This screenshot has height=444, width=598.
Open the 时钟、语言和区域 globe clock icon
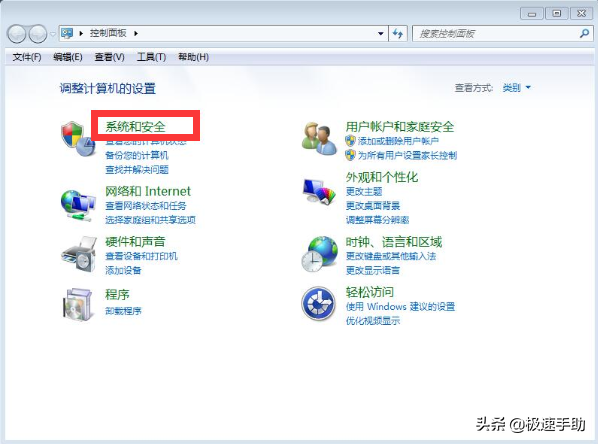(x=319, y=254)
